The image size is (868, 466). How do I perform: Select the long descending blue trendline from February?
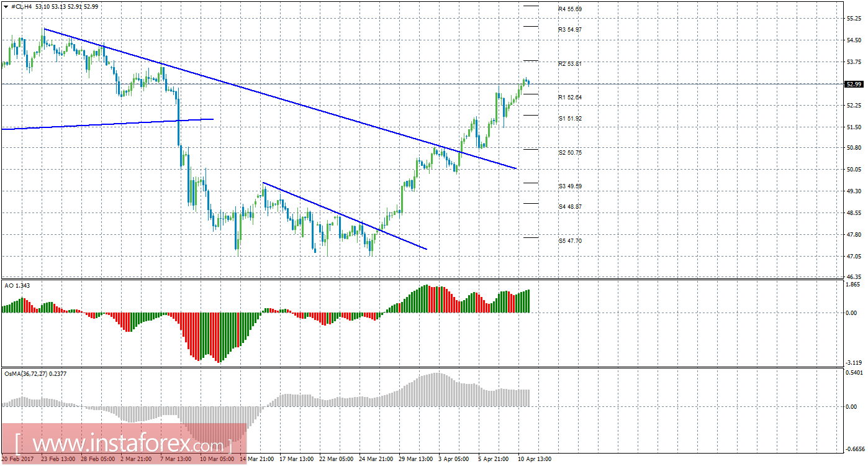click(281, 99)
